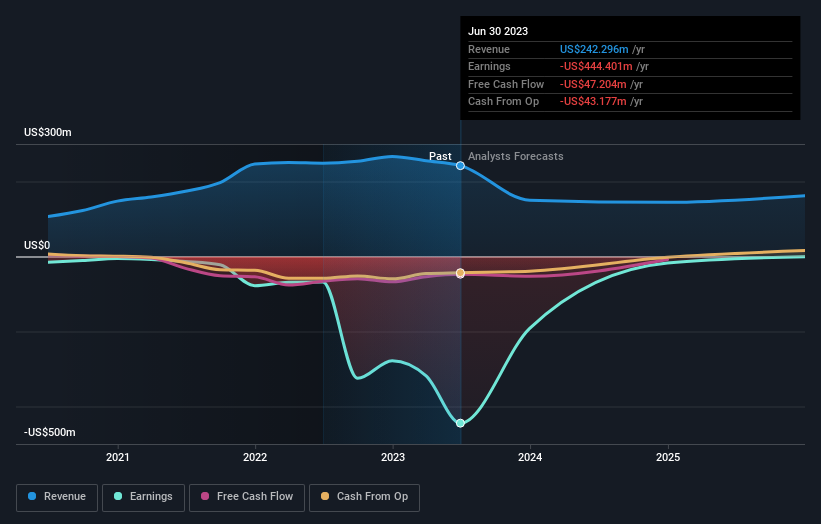Click the Revenue row label in tooltip

pyautogui.click(x=489, y=49)
